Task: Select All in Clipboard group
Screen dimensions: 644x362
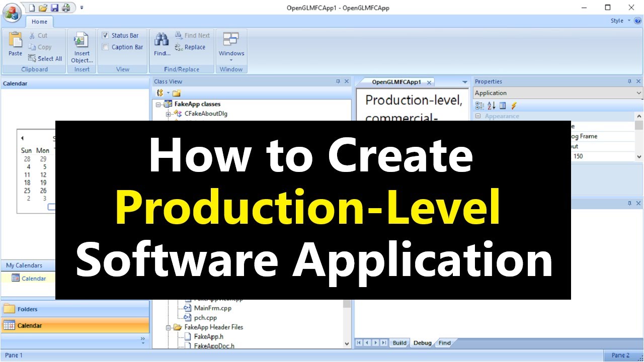Action: tap(45, 58)
